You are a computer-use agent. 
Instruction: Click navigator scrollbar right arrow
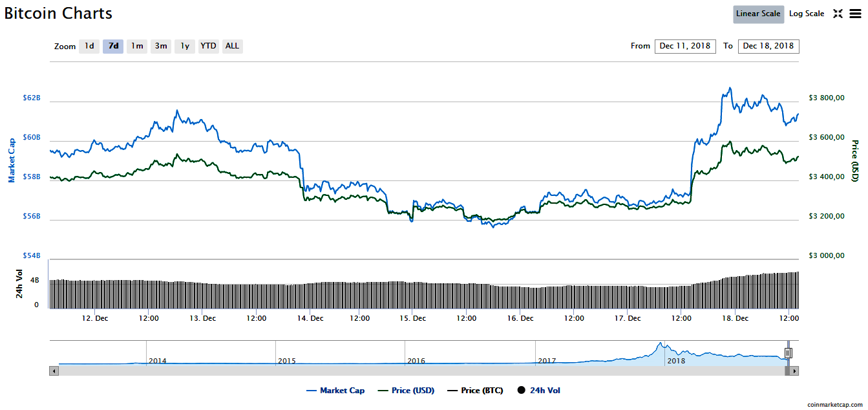[x=795, y=371]
